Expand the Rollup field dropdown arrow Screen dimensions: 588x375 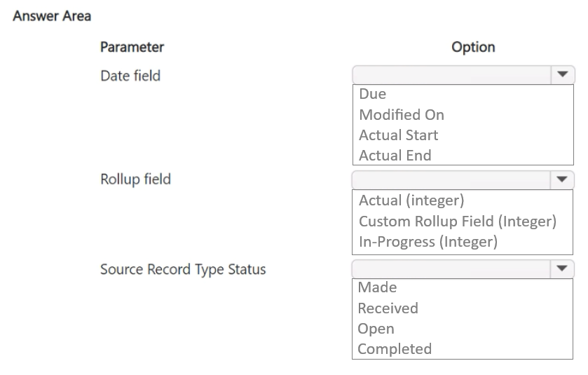(562, 179)
